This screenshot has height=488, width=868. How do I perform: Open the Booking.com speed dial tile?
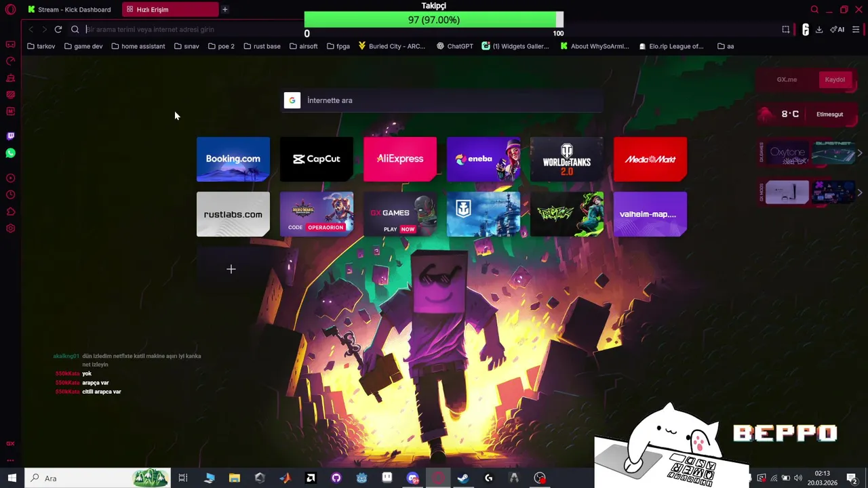pyautogui.click(x=233, y=159)
